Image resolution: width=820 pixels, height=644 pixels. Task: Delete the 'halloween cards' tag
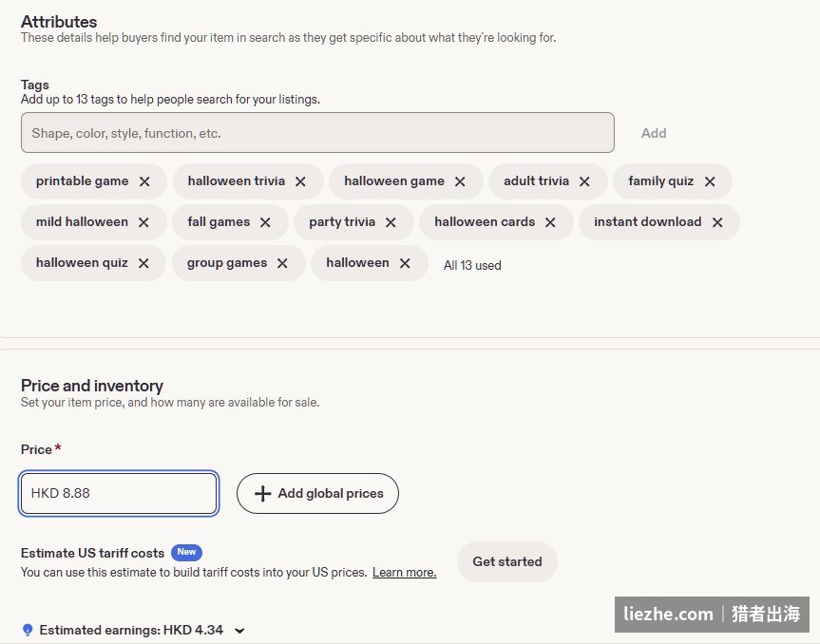click(x=550, y=222)
